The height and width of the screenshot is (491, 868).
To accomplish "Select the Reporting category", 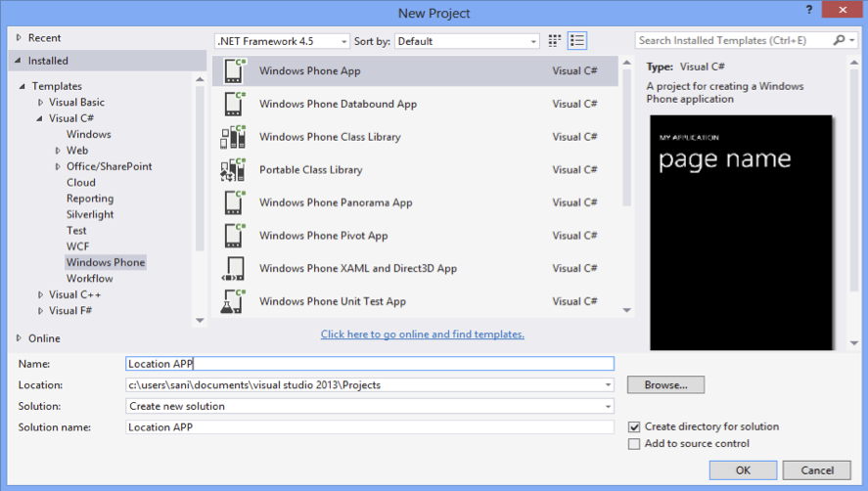I will pyautogui.click(x=90, y=199).
